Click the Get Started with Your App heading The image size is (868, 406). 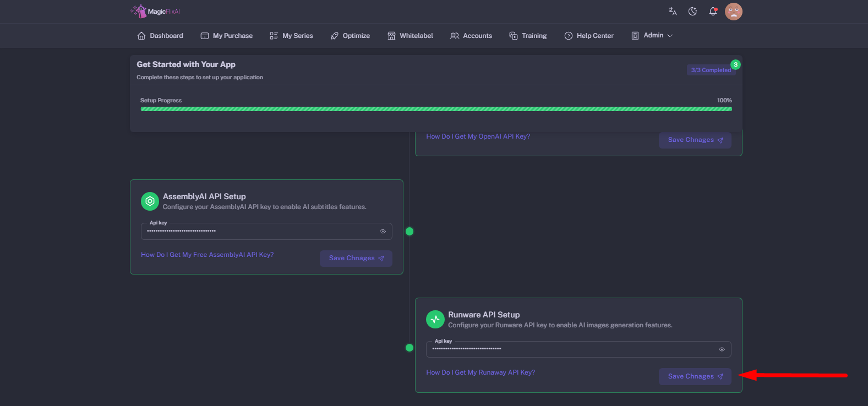click(x=186, y=64)
